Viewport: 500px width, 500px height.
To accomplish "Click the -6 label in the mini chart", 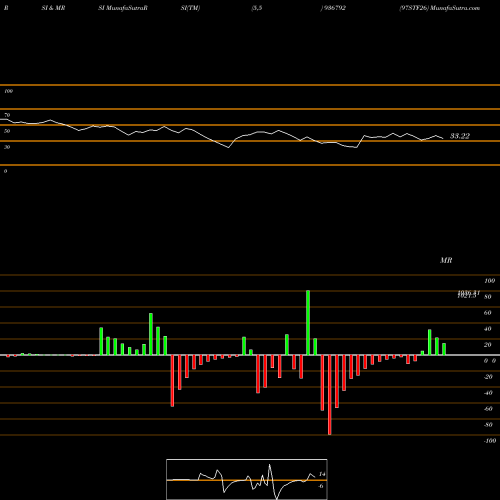I will pos(321,486).
